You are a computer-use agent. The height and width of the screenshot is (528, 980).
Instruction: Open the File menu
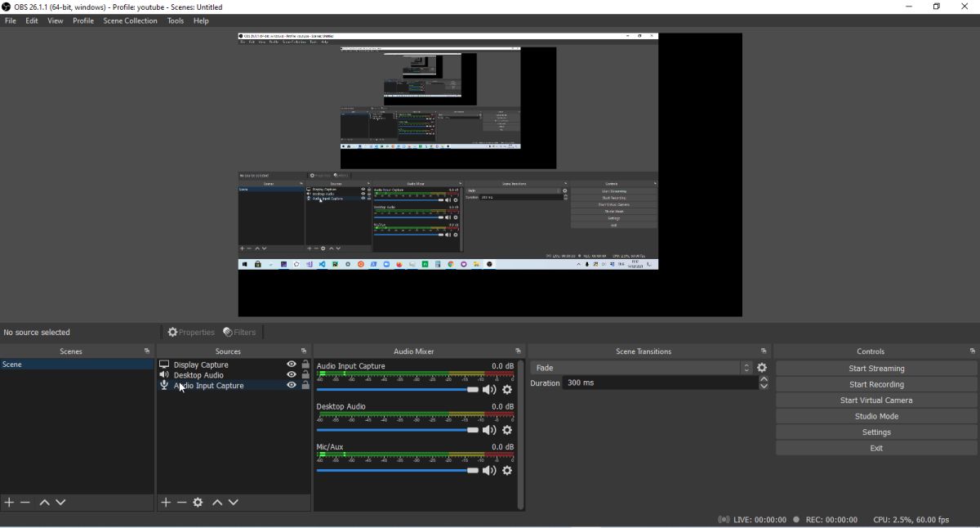(x=11, y=21)
